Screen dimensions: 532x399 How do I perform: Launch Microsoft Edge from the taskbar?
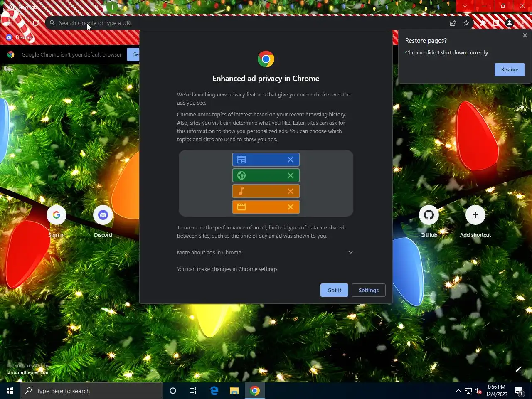coord(214,391)
